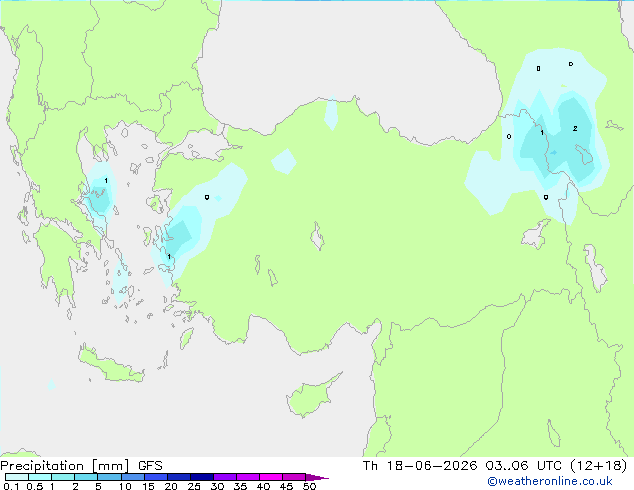Select the 0.1–0.5 mm legend swatch
The width and height of the screenshot is (634, 490).
click(17, 477)
